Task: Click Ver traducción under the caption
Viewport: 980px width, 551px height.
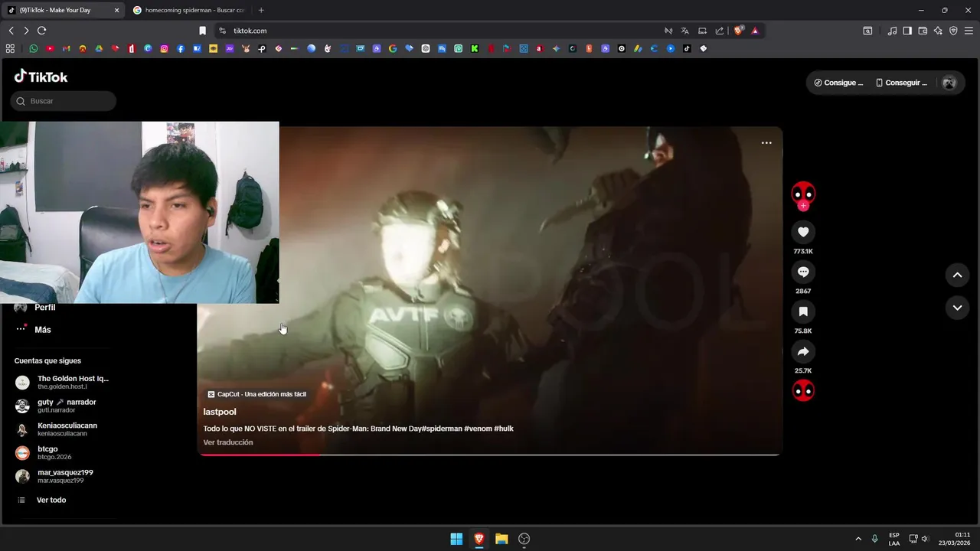Action: [x=228, y=442]
